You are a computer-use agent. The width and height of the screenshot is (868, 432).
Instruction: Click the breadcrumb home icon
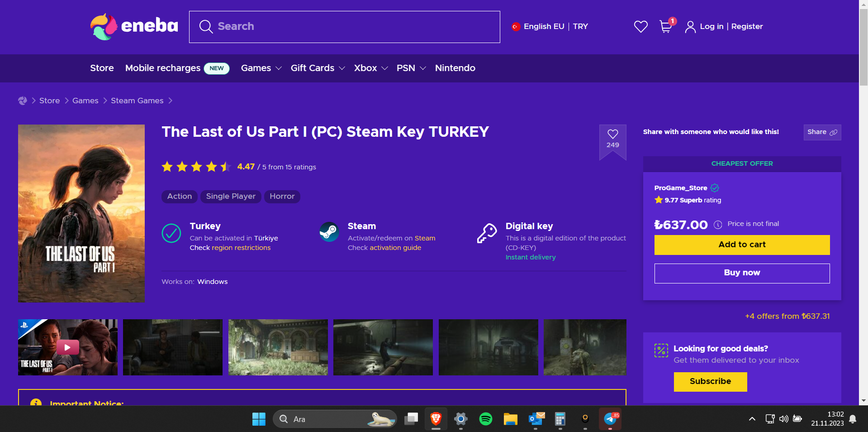[23, 101]
